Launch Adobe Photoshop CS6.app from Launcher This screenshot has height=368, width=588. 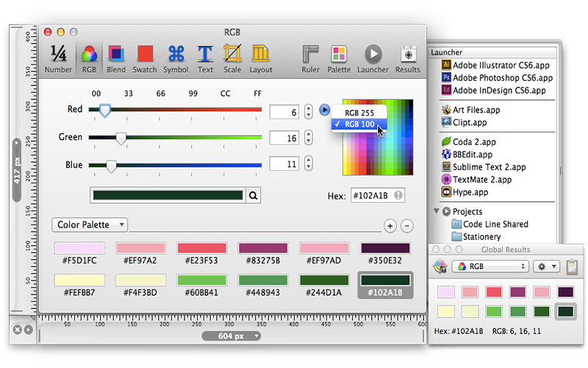498,78
